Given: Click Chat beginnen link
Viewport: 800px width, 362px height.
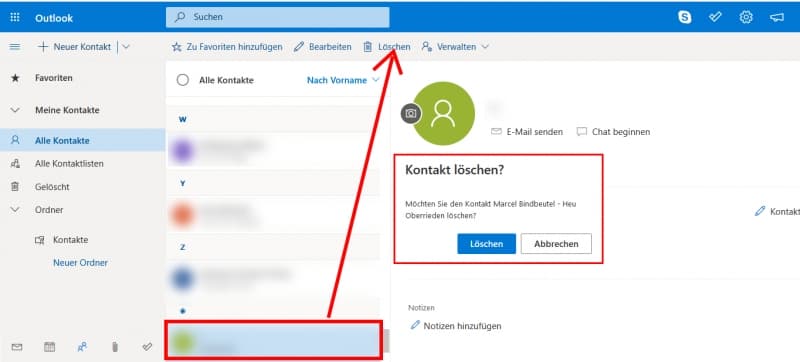Looking at the screenshot, I should click(613, 132).
